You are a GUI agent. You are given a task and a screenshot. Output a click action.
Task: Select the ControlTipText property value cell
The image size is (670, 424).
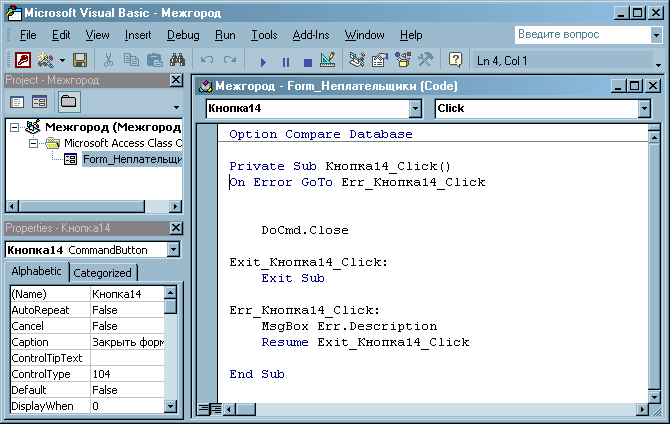click(127, 358)
